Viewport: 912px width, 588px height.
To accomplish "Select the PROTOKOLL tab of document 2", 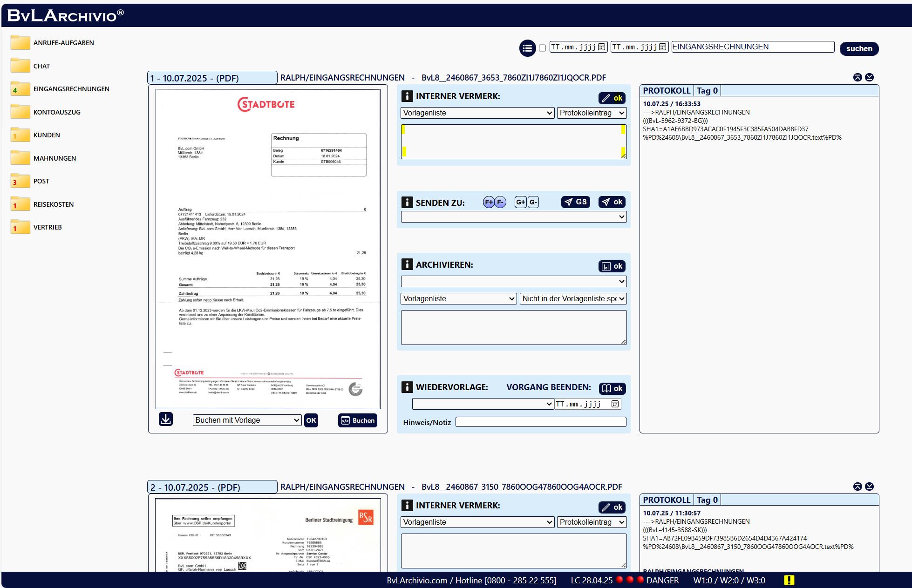I will click(x=666, y=500).
